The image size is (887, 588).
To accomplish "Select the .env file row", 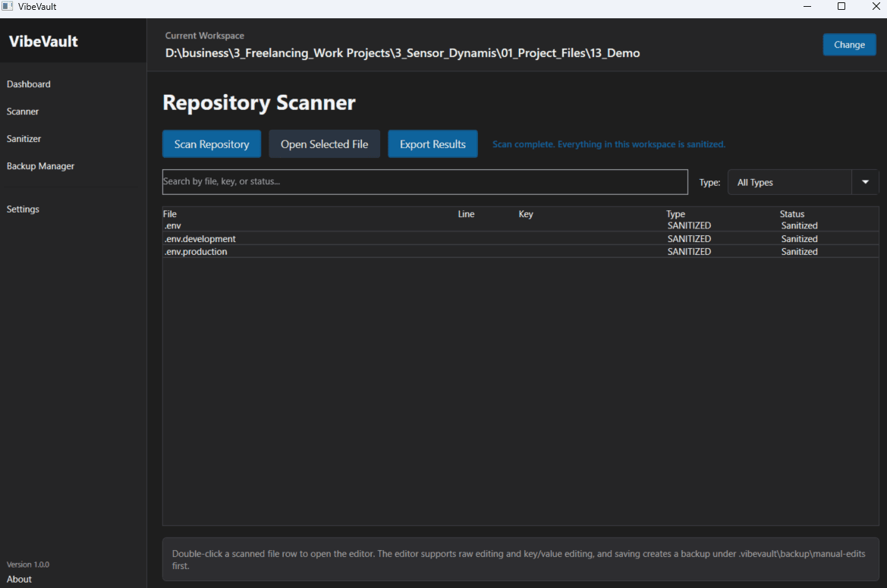I will point(379,225).
